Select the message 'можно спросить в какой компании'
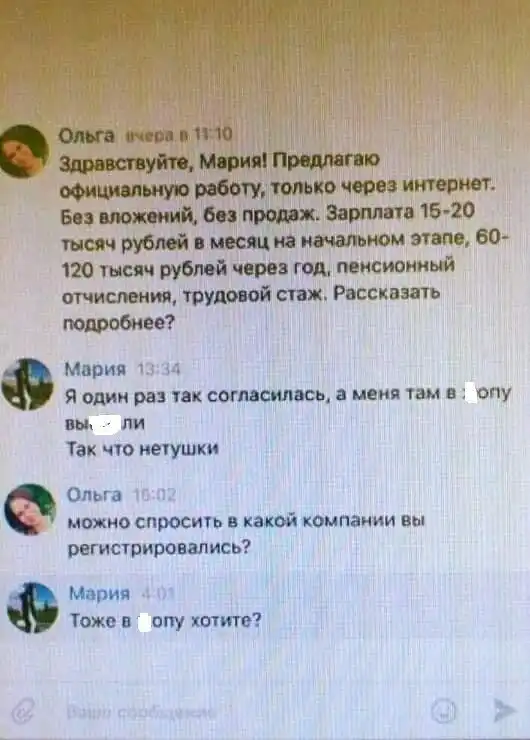 247,534
